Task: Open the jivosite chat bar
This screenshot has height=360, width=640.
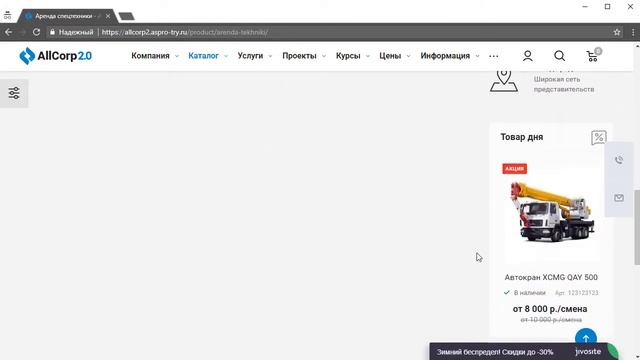Action: click(x=524, y=351)
